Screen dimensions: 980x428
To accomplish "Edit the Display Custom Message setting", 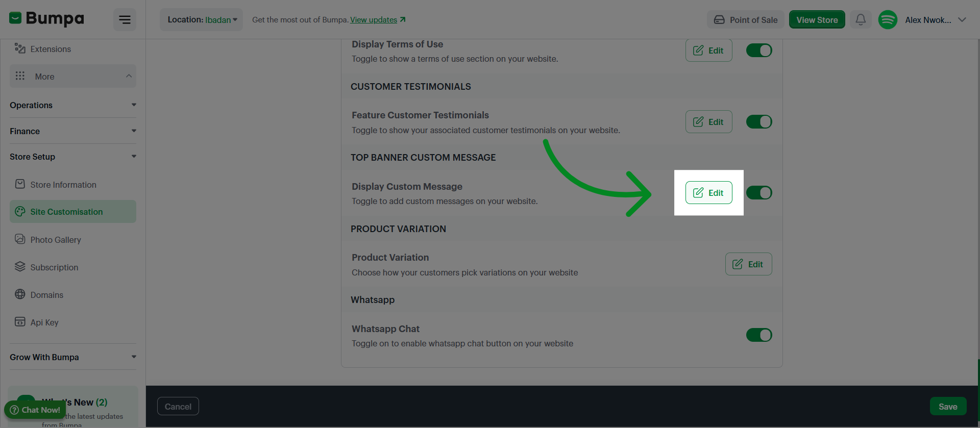I will click(709, 193).
